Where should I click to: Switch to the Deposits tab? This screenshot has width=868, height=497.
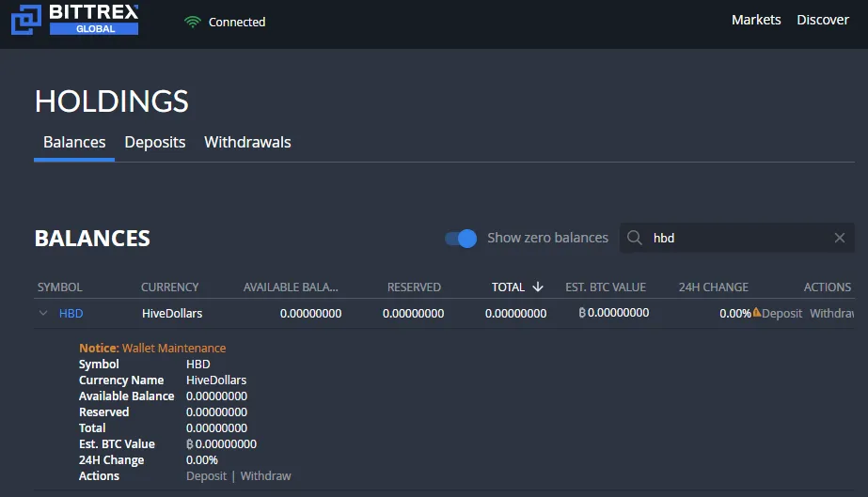click(x=155, y=142)
